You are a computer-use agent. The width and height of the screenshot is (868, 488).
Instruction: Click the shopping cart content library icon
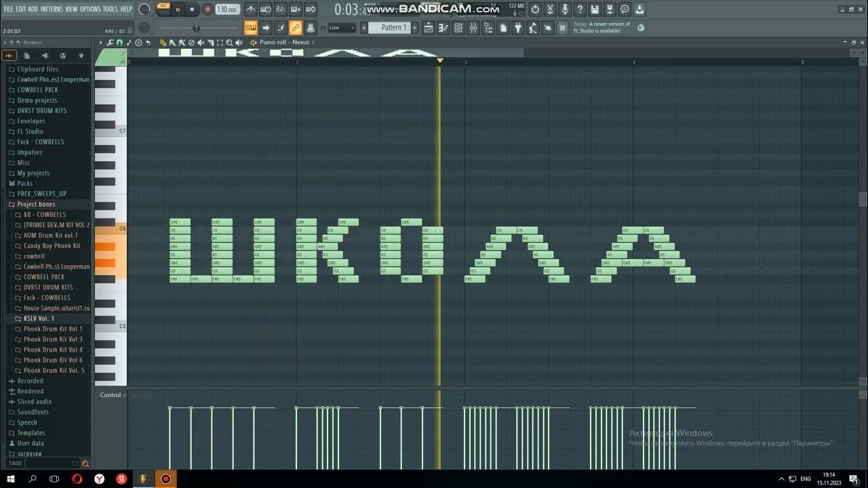coord(561,28)
